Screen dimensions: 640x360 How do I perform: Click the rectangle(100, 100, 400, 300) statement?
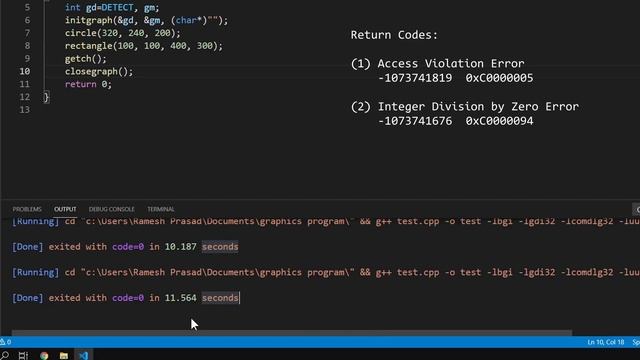(144, 46)
